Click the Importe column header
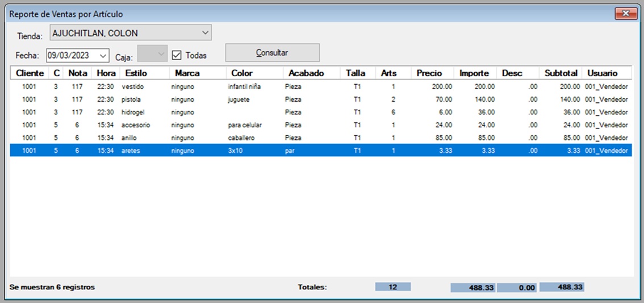Screen dimensions: 644x303 click(474, 73)
